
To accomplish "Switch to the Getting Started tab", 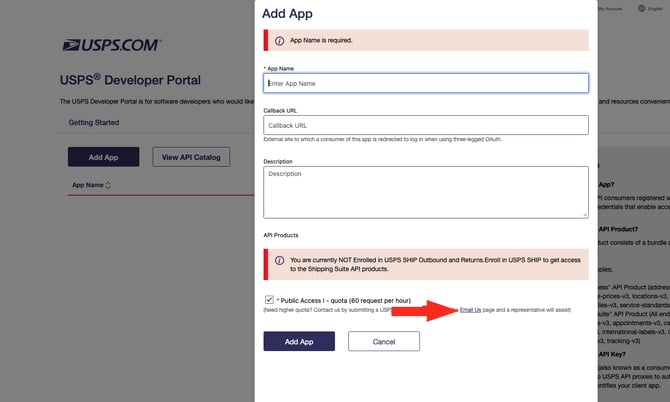I will pyautogui.click(x=93, y=123).
